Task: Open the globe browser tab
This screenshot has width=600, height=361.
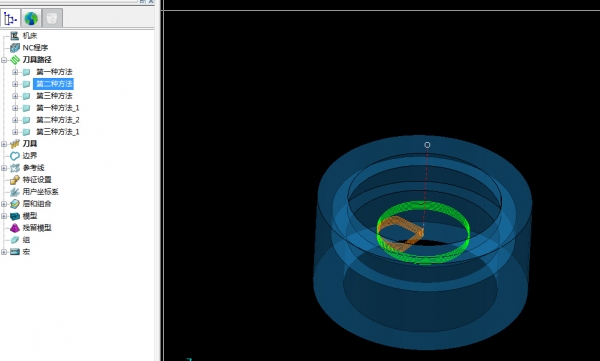Action: tap(31, 18)
